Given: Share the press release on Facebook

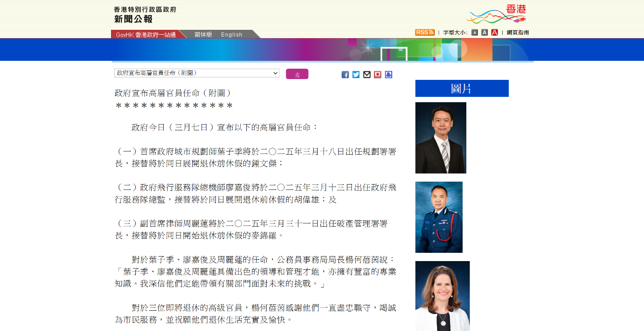Looking at the screenshot, I should click(x=345, y=74).
